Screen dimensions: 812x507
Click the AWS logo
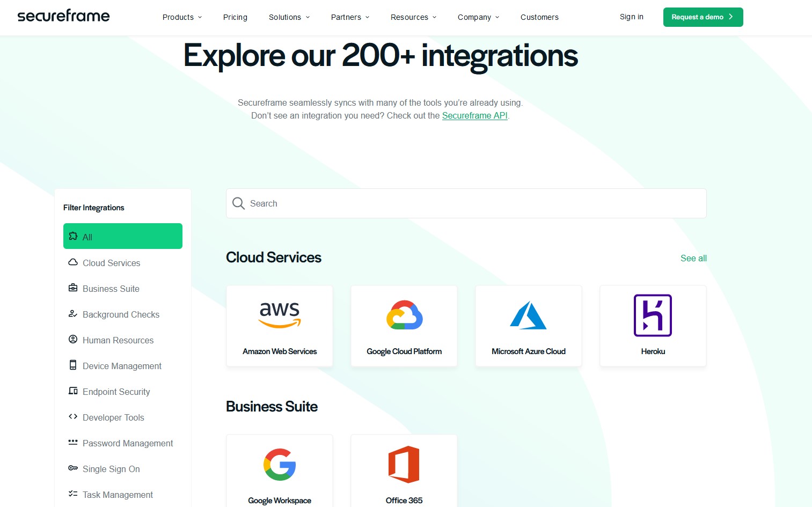(x=280, y=315)
